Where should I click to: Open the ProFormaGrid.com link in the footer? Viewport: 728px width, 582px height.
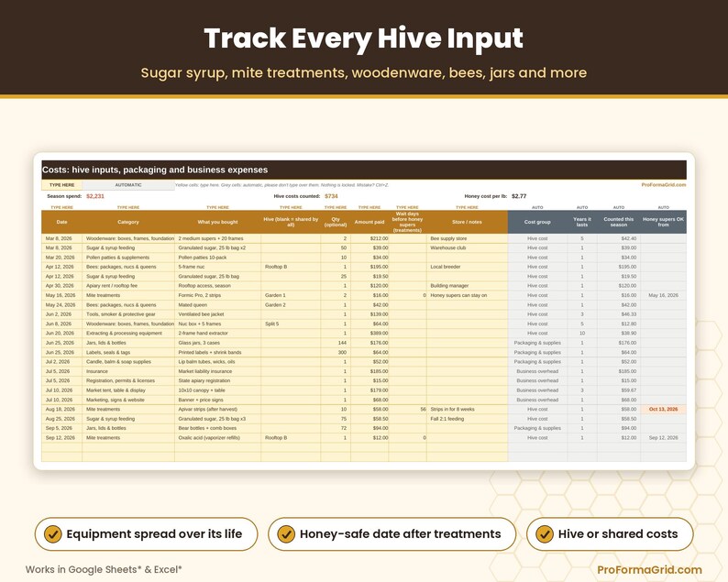click(x=649, y=569)
